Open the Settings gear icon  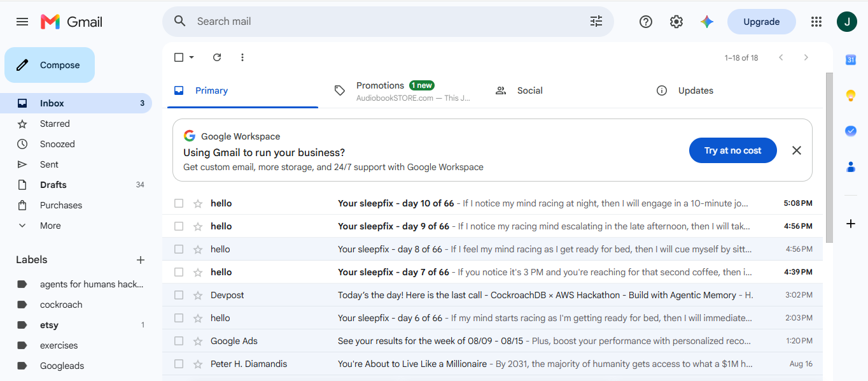coord(676,22)
